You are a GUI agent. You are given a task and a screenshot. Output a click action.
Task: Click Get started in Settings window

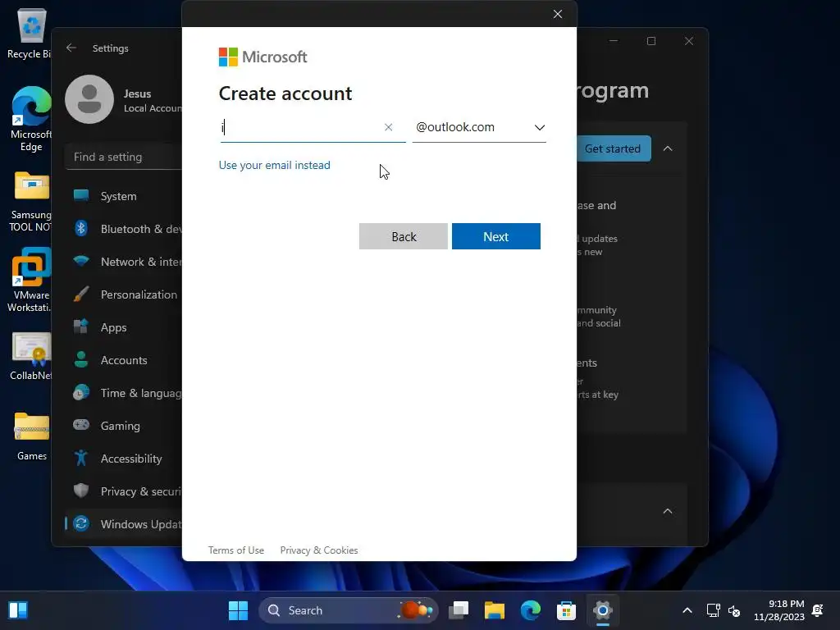point(613,149)
